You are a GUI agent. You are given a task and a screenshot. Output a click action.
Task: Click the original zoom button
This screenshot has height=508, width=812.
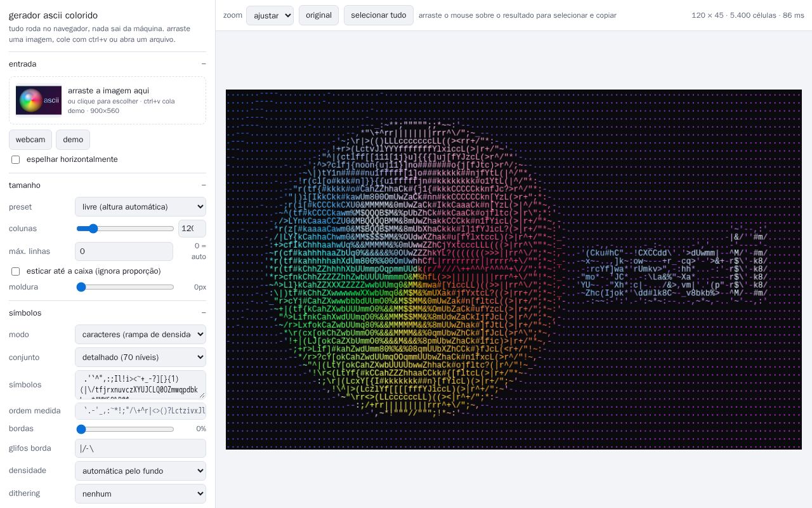pyautogui.click(x=318, y=15)
